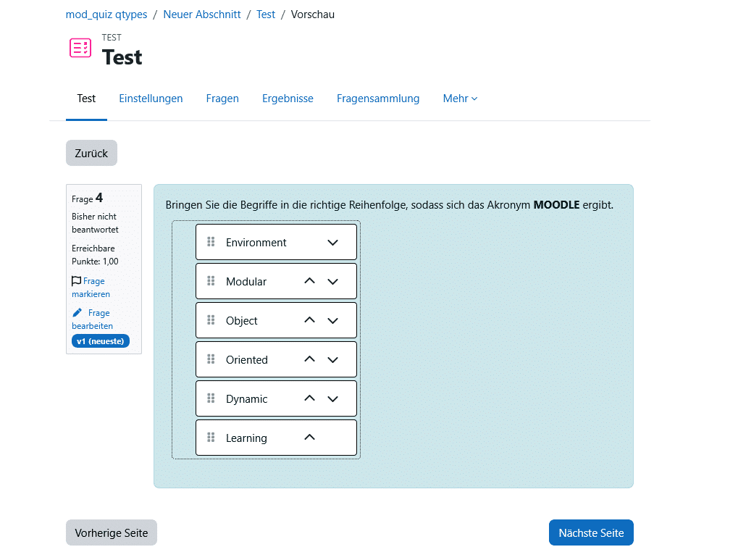The height and width of the screenshot is (560, 746).
Task: Click the pink quiz activity icon
Action: coord(80,48)
